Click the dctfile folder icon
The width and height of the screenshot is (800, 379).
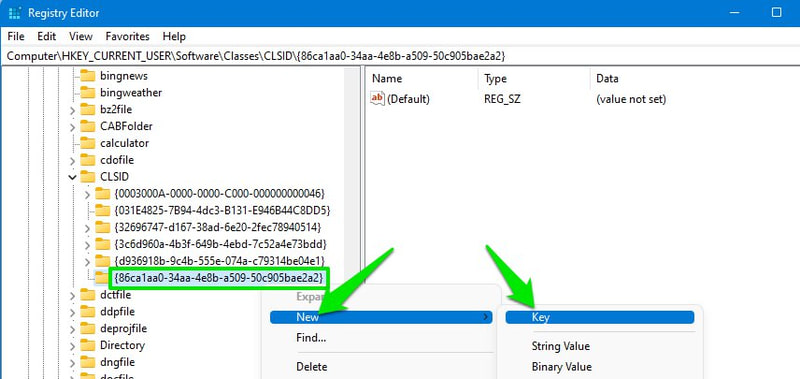[x=88, y=295]
